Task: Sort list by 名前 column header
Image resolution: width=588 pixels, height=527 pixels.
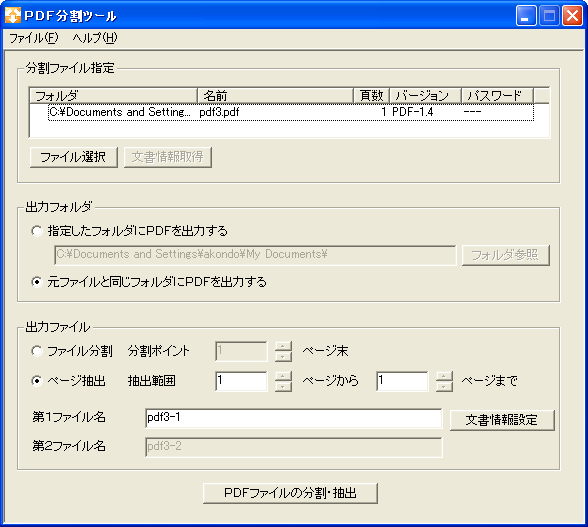Action: click(x=275, y=96)
